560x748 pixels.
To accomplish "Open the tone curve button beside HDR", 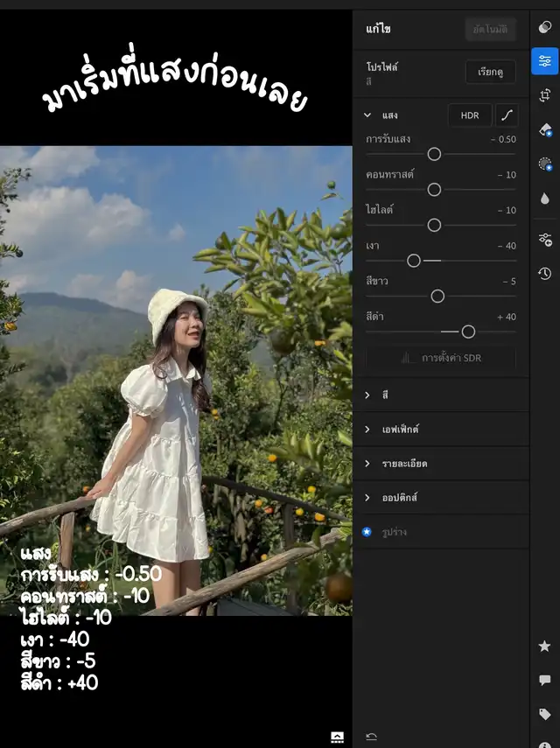I will [x=507, y=115].
